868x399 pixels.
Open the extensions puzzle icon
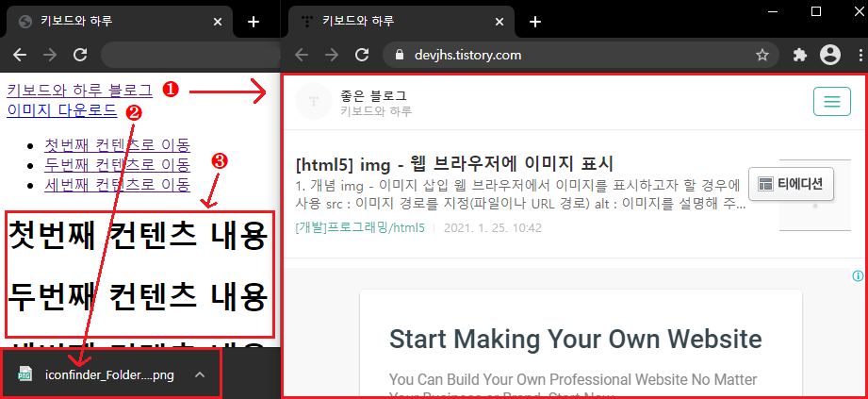[x=800, y=55]
